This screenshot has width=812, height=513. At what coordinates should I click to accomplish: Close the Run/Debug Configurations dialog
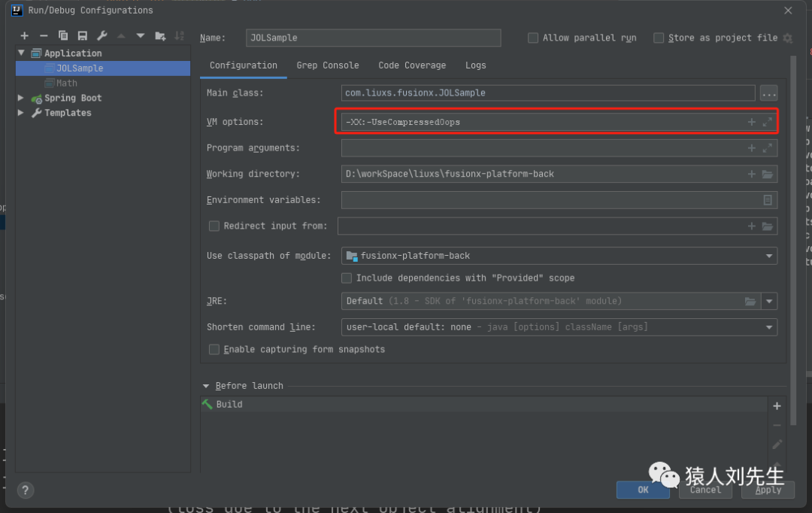coord(788,11)
